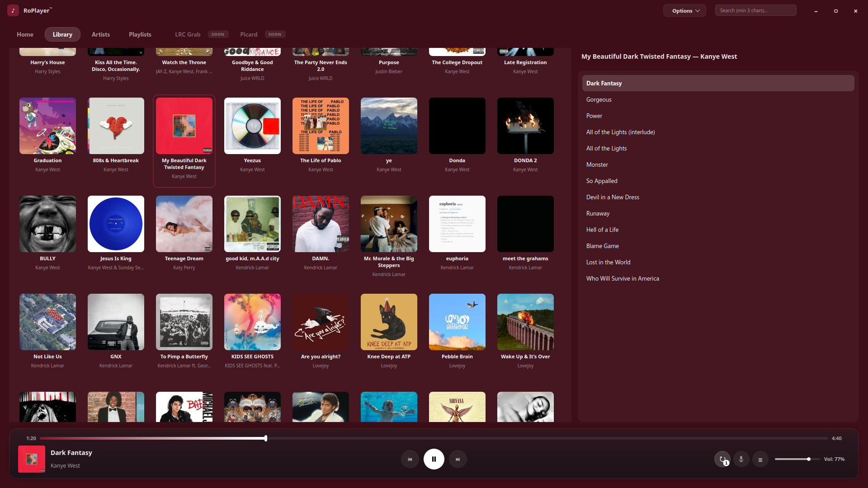Click the Late Registration album title
Viewport: 868px width, 488px height.
(525, 62)
